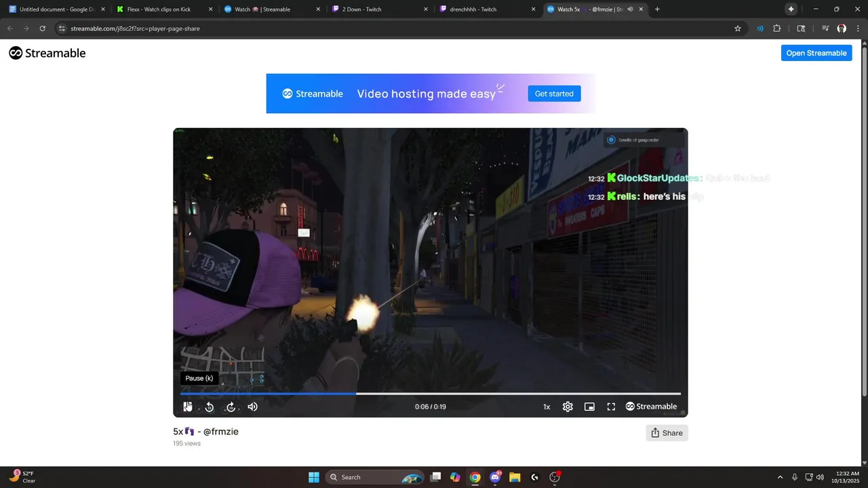Screen dimensions: 868x488
Task: Click the network and volume tray icons
Action: tap(816, 477)
